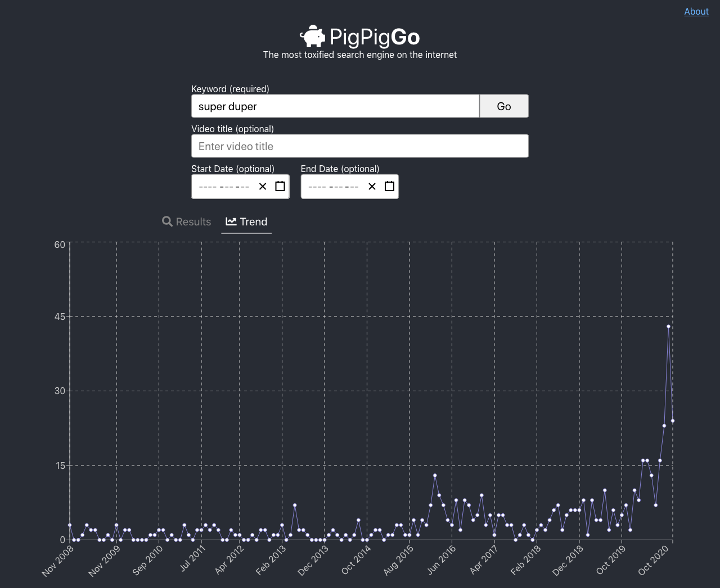
Task: Switch to the Results tab
Action: 187,221
